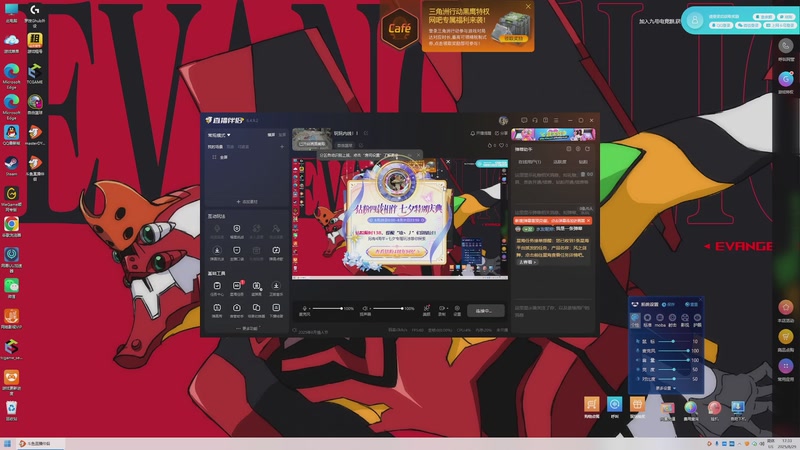Open the Google Chrome desktop shortcut
The height and width of the screenshot is (450, 800).
click(11, 226)
